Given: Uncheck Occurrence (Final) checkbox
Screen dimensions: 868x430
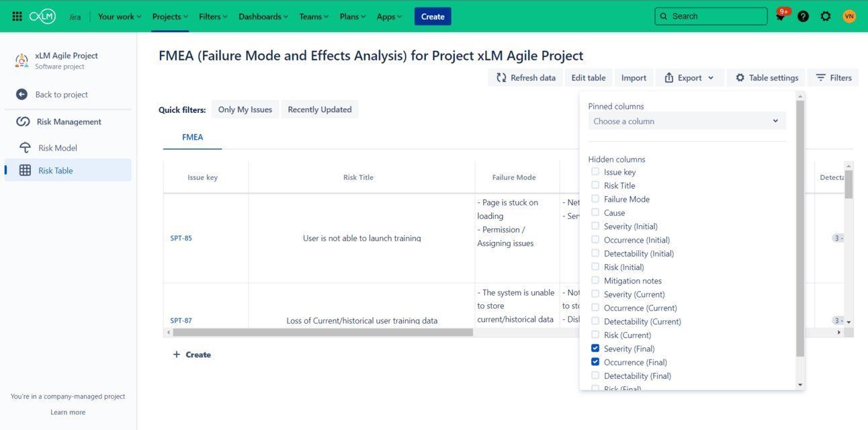Looking at the screenshot, I should 595,361.
